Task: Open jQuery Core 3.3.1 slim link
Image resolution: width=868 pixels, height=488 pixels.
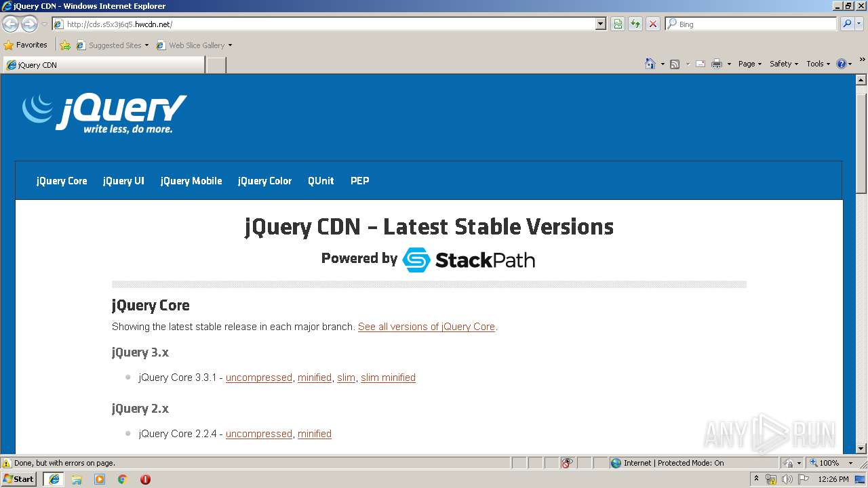Action: pyautogui.click(x=347, y=378)
